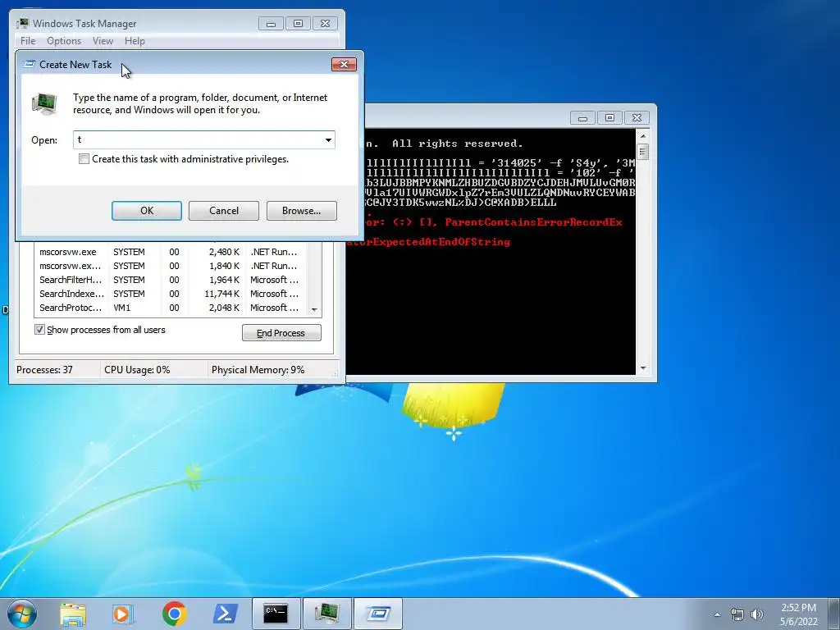Switch to Task Manager taskbar button

click(326, 614)
